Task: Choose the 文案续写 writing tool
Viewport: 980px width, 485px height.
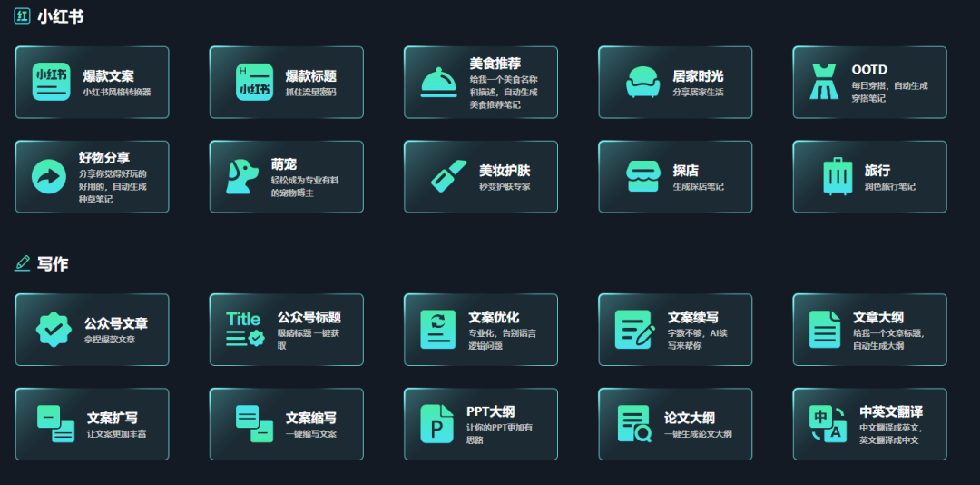Action: (674, 330)
